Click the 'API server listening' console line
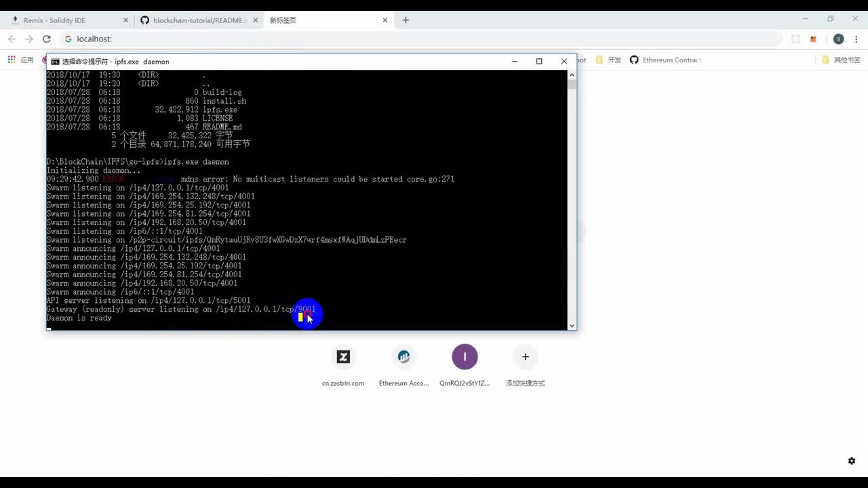Viewport: 868px width, 488px height. (x=149, y=300)
